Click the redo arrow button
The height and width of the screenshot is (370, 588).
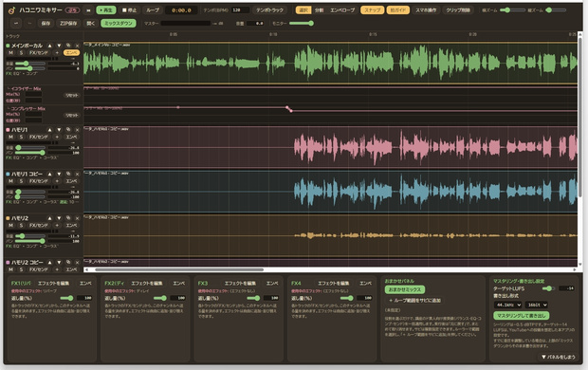(x=30, y=24)
